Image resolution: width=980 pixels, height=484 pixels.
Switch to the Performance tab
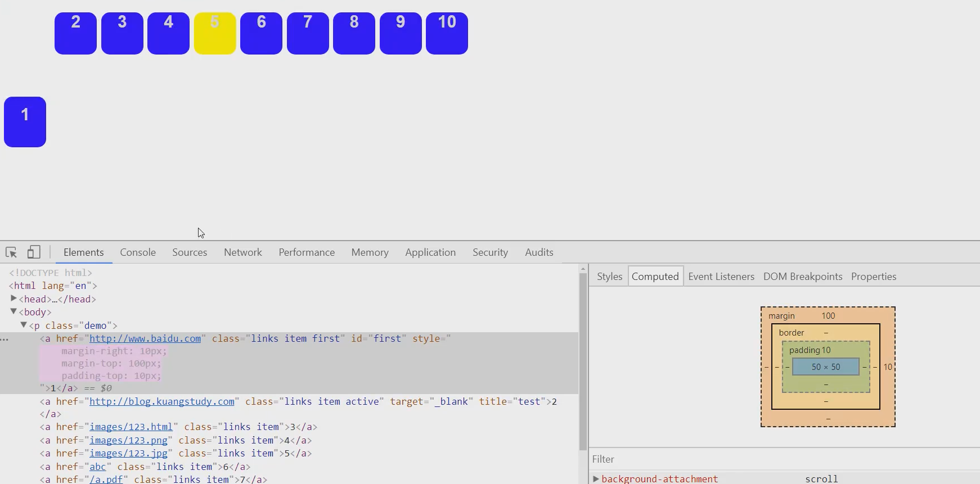tap(307, 252)
